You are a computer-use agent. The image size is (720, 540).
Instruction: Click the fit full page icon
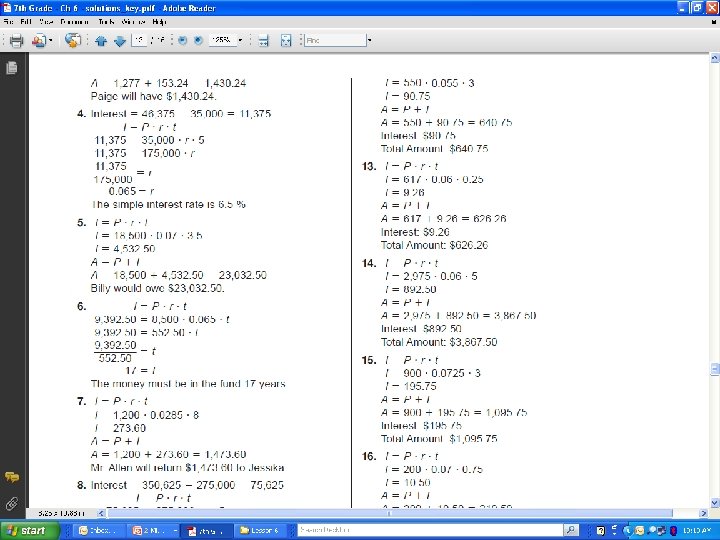(x=286, y=41)
